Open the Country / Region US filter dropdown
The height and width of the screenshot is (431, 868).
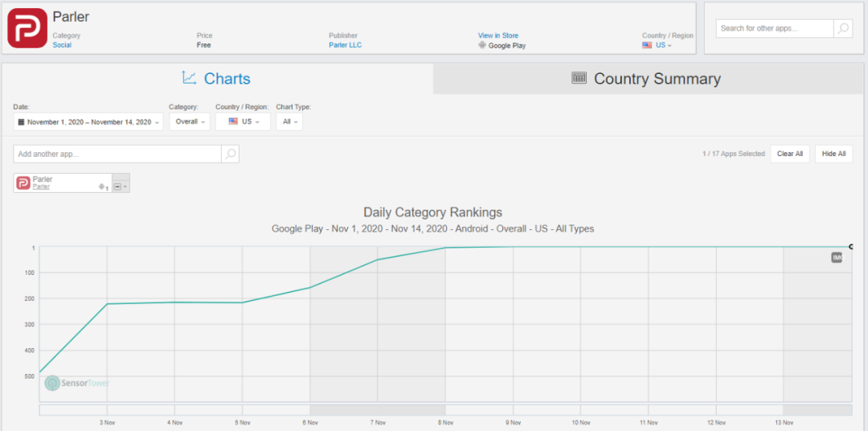(243, 122)
